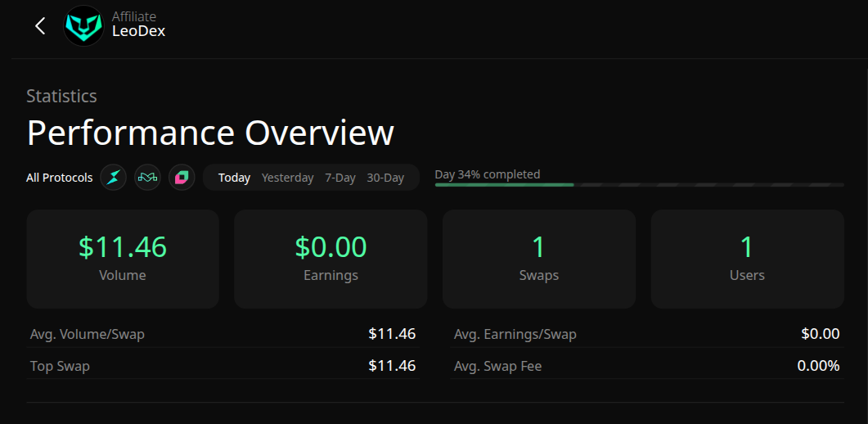This screenshot has width=868, height=424.
Task: Filter by the lightning bolt protocol icon
Action: [x=114, y=178]
